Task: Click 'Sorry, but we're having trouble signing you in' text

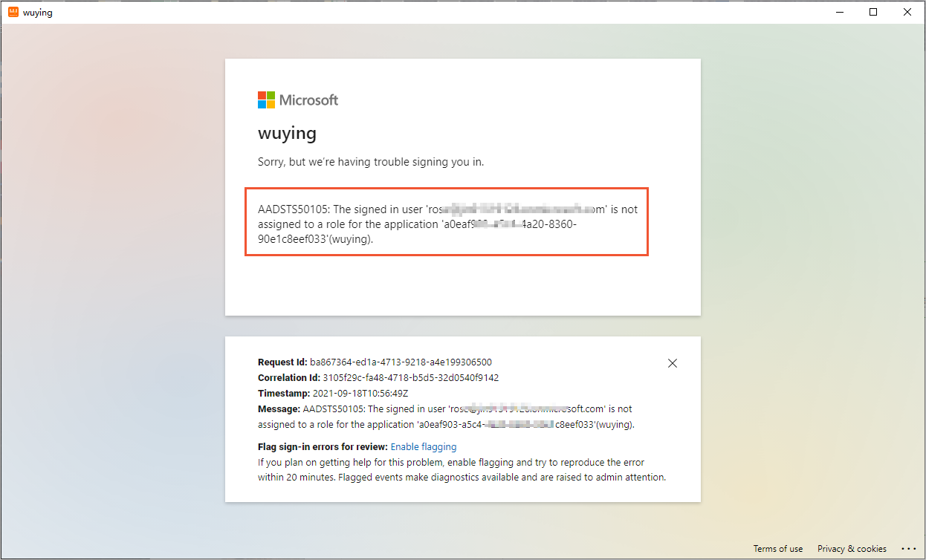Action: coord(371,162)
